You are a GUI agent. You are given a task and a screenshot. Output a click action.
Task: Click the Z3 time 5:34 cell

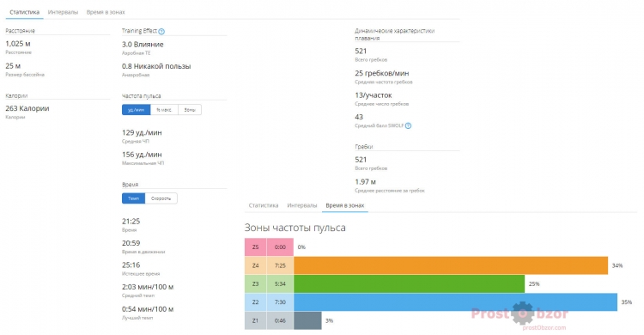coord(280,283)
